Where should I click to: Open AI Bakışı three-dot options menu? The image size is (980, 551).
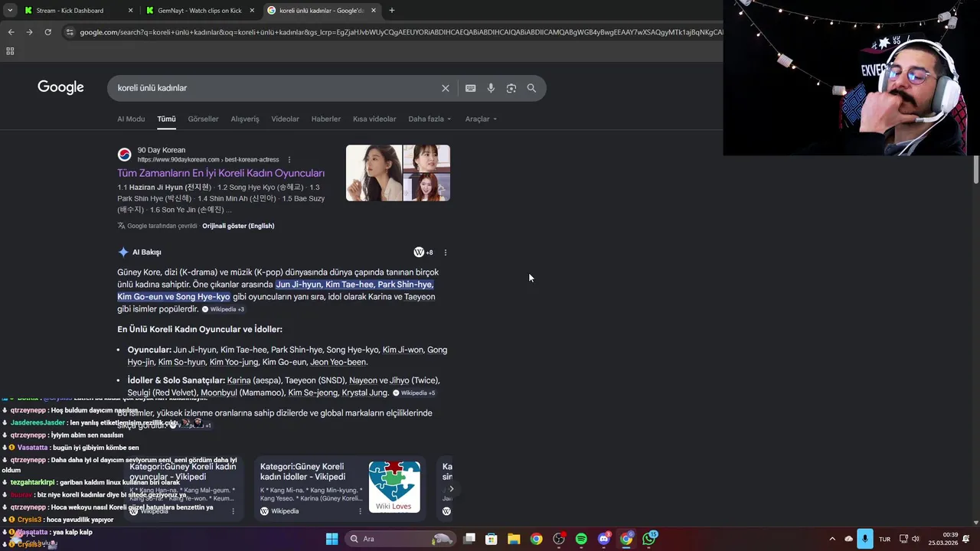click(446, 253)
